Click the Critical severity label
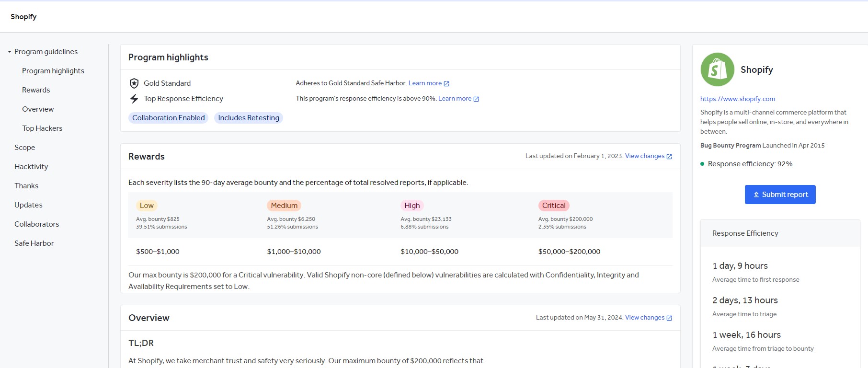The height and width of the screenshot is (368, 868). [x=554, y=206]
